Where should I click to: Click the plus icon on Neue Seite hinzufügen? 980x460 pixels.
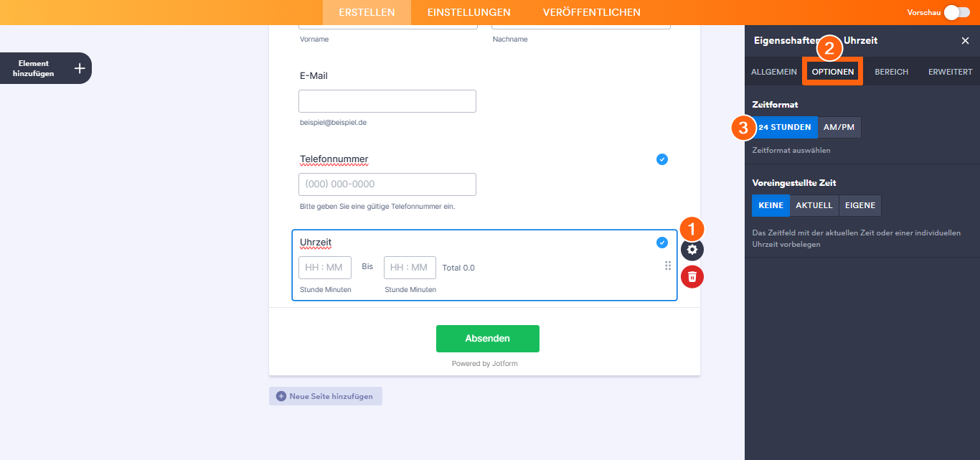281,396
